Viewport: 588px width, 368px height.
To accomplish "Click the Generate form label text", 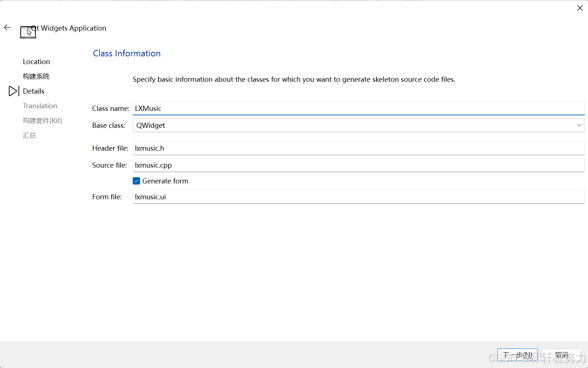I will tap(165, 181).
